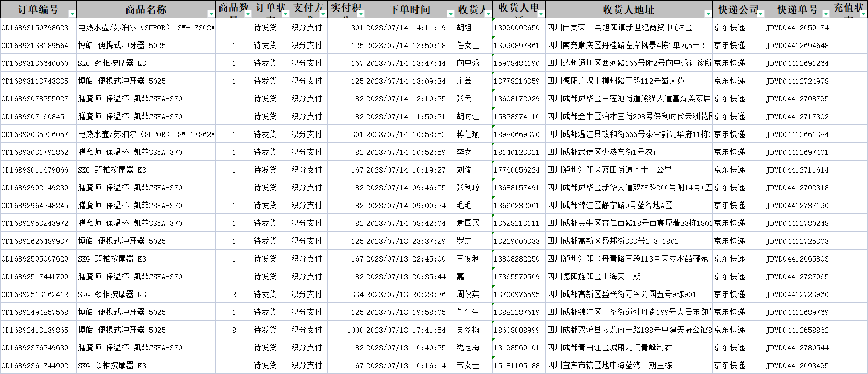Click order time 2023/07/14 14:11:19
The height and width of the screenshot is (374, 868).
(406, 28)
